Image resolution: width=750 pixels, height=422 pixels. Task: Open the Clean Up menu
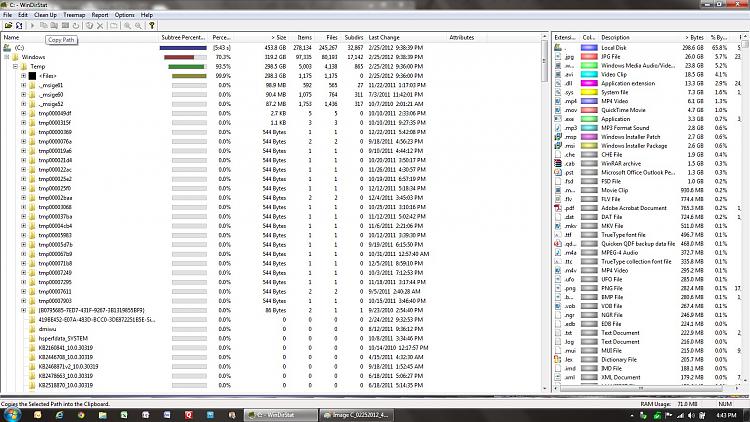tap(45, 15)
